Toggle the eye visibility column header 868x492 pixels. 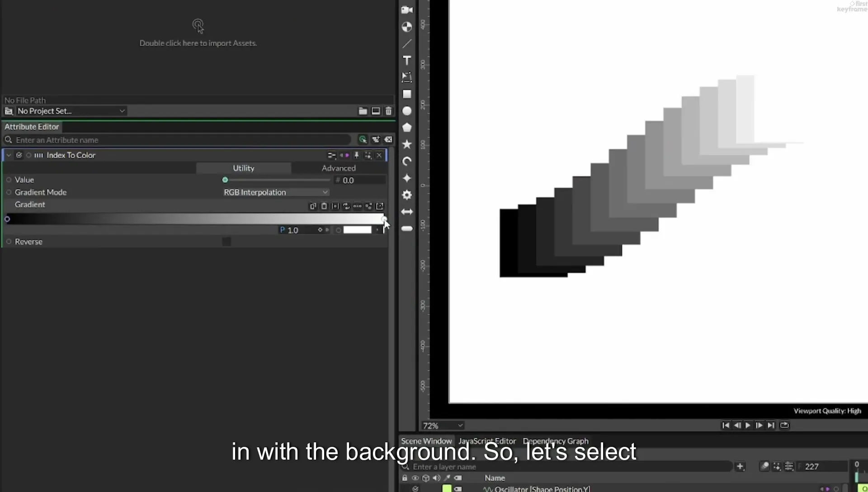[x=415, y=478]
